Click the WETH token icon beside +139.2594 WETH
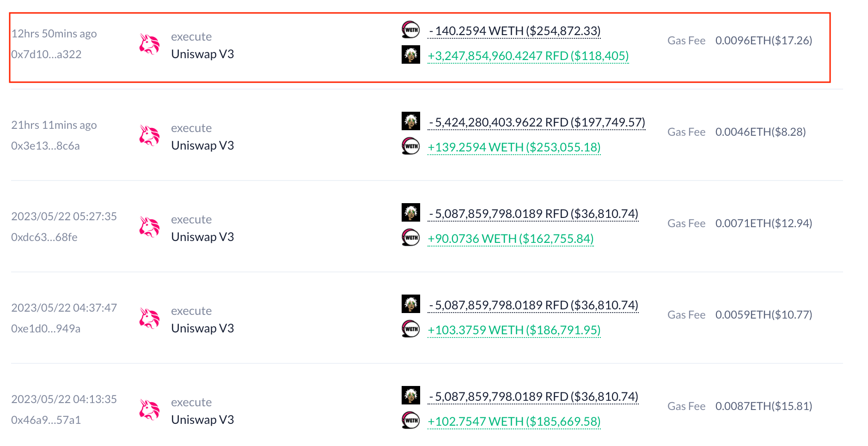This screenshot has width=868, height=446. [x=410, y=146]
